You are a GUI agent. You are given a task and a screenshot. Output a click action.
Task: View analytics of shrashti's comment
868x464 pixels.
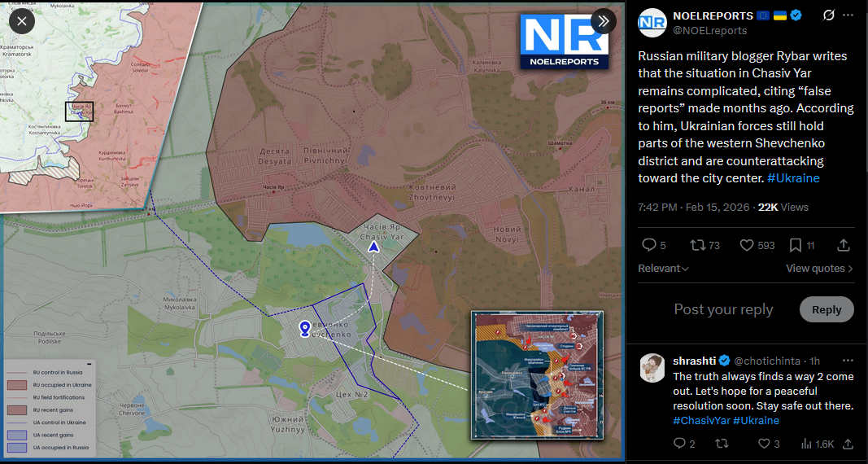(x=817, y=444)
